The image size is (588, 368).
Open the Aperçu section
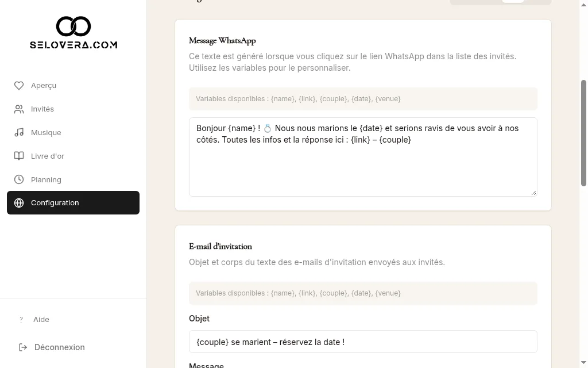point(73,86)
